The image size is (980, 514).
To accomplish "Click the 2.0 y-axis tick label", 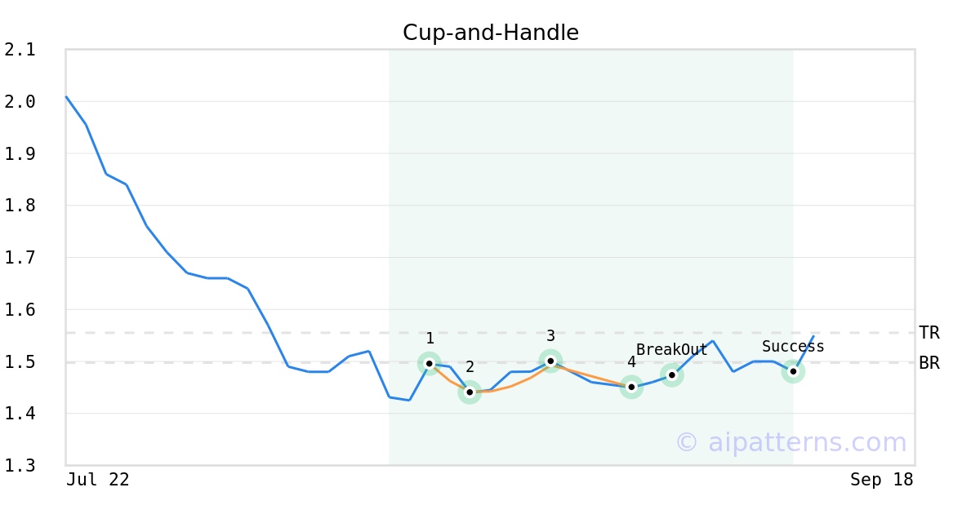I will [x=20, y=101].
